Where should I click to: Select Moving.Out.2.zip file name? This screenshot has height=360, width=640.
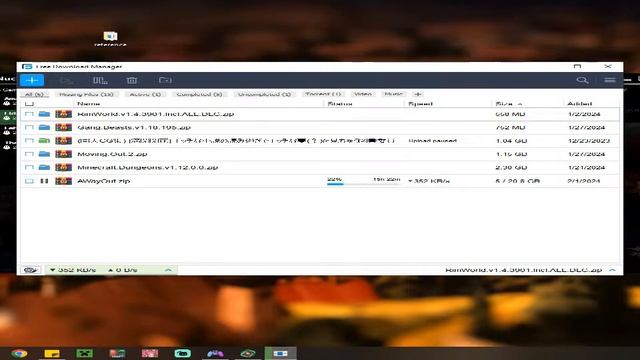[112, 154]
